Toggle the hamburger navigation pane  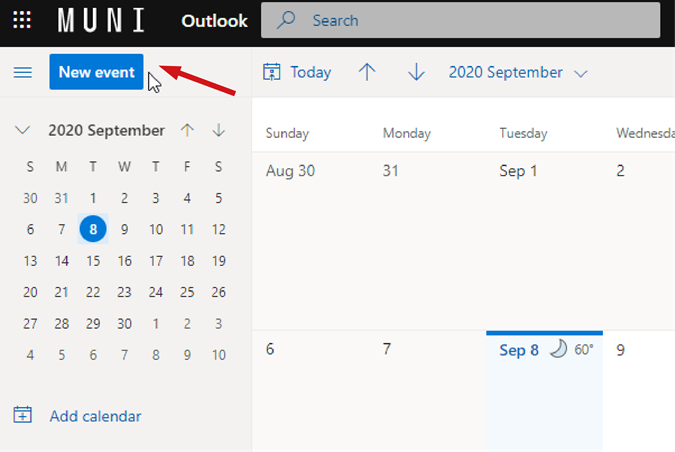click(22, 72)
